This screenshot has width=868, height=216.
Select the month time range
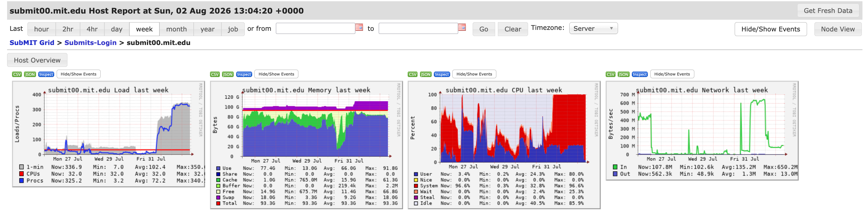176,29
